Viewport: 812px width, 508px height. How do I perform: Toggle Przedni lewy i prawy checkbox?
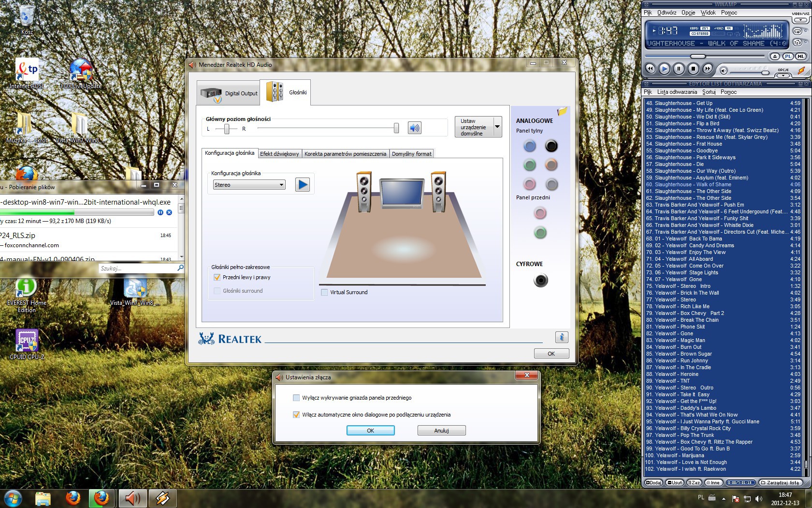(217, 277)
